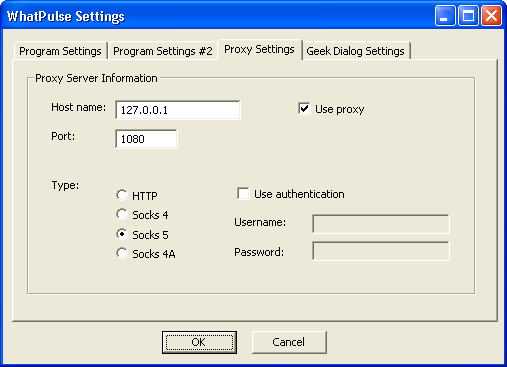The width and height of the screenshot is (507, 367).
Task: Open the Program Settings #2 tab
Action: [x=163, y=51]
